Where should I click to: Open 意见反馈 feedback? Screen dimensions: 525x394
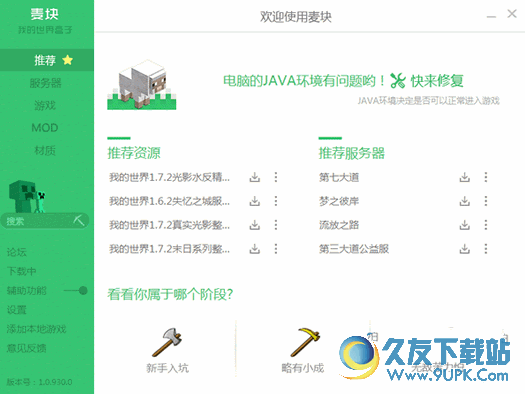[26, 348]
